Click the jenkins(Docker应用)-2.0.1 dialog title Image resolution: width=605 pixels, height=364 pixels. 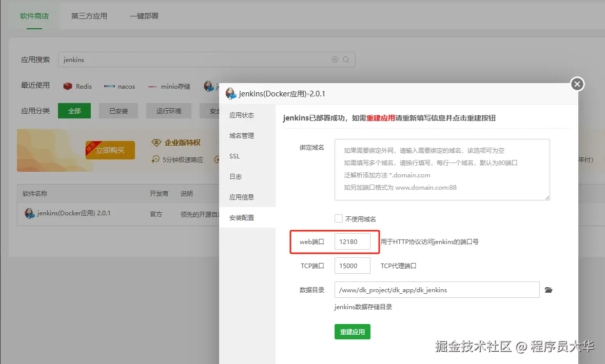coord(282,94)
